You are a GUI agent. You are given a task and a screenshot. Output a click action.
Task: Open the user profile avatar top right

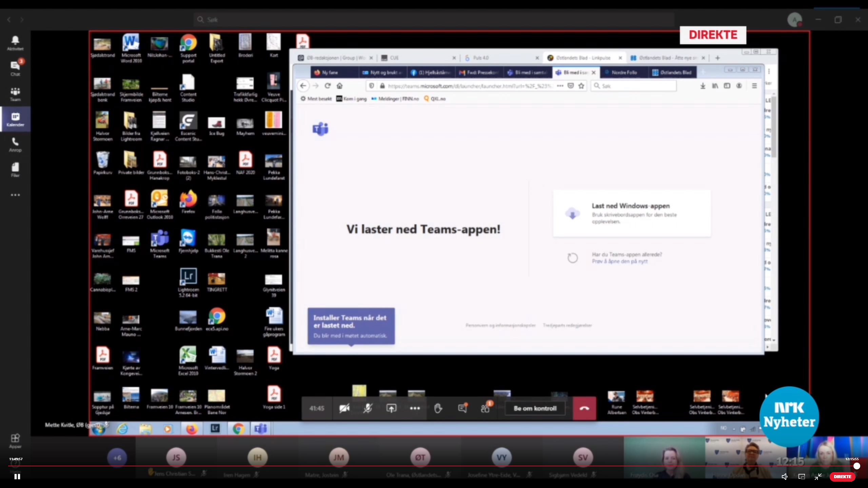point(794,20)
